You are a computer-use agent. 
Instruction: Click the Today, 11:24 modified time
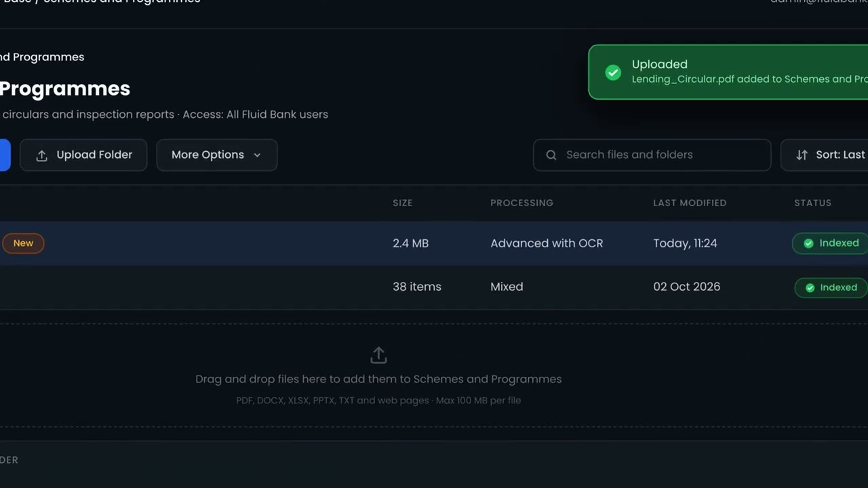[685, 243]
